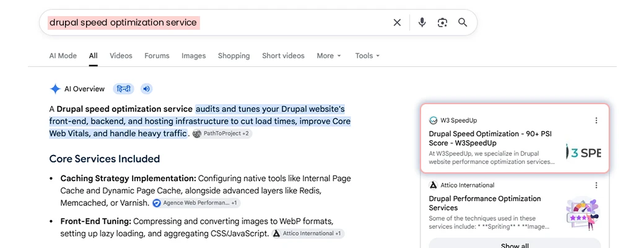The image size is (644, 248).
Task: Click the magnifying glass search icon
Action: [463, 22]
